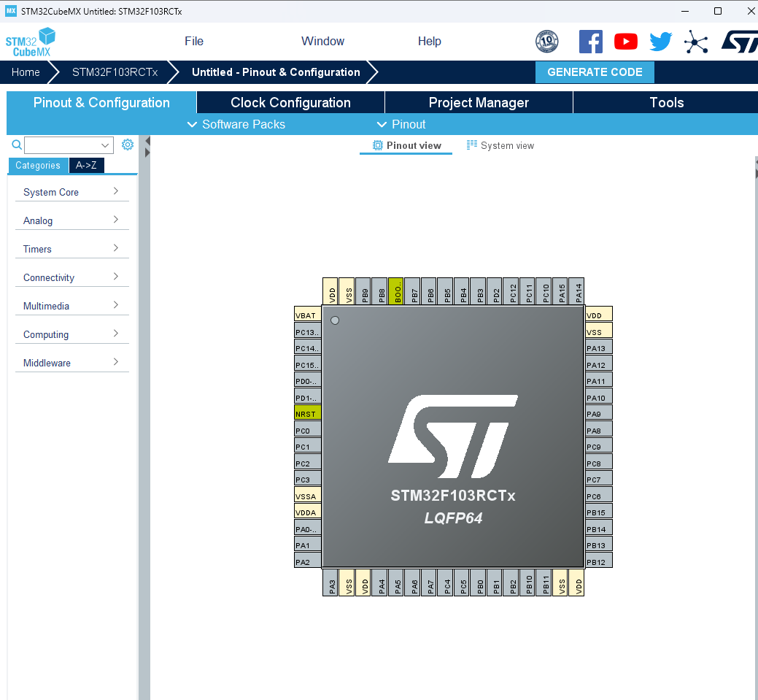
Task: Expand the Timers category
Action: pos(71,249)
